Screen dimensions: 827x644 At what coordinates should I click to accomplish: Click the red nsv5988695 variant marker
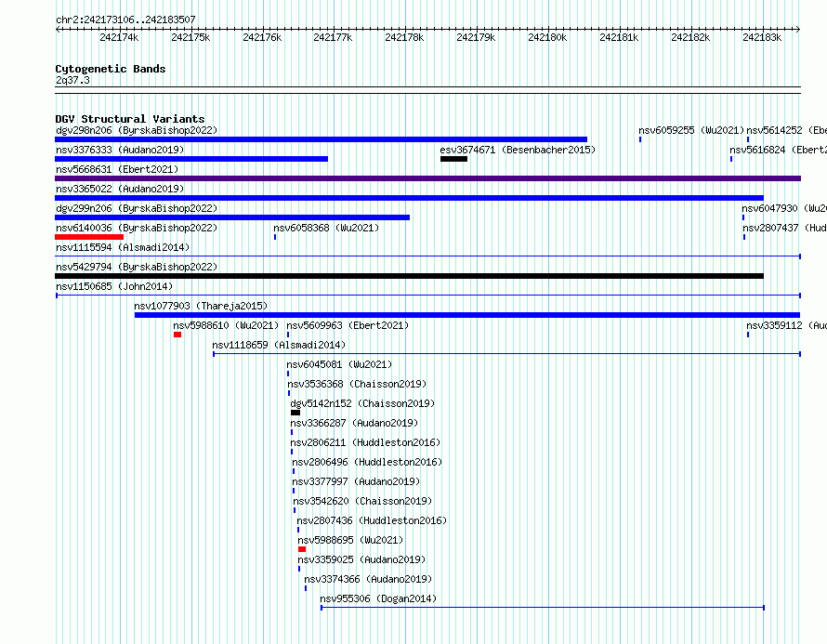[302, 549]
